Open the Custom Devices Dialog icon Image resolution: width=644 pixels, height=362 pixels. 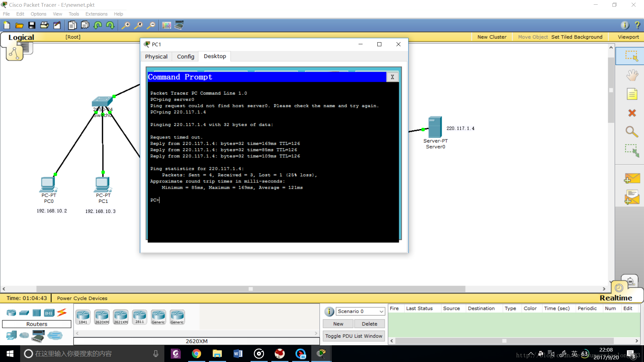click(179, 25)
